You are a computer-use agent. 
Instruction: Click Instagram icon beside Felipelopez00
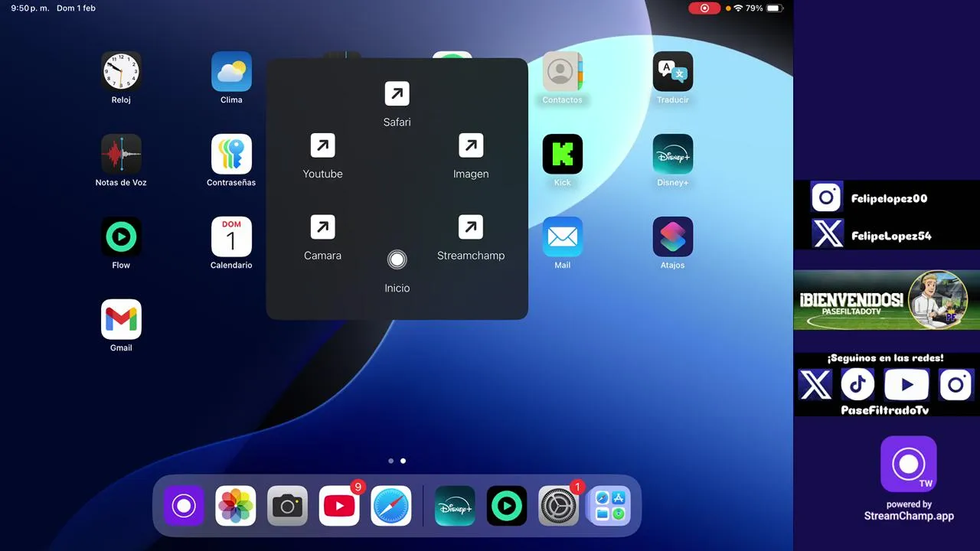pos(827,197)
